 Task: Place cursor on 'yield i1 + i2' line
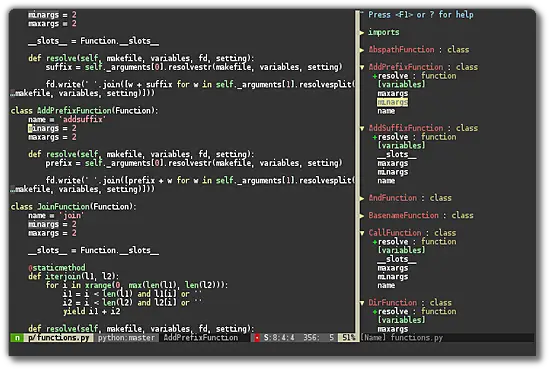(x=92, y=311)
